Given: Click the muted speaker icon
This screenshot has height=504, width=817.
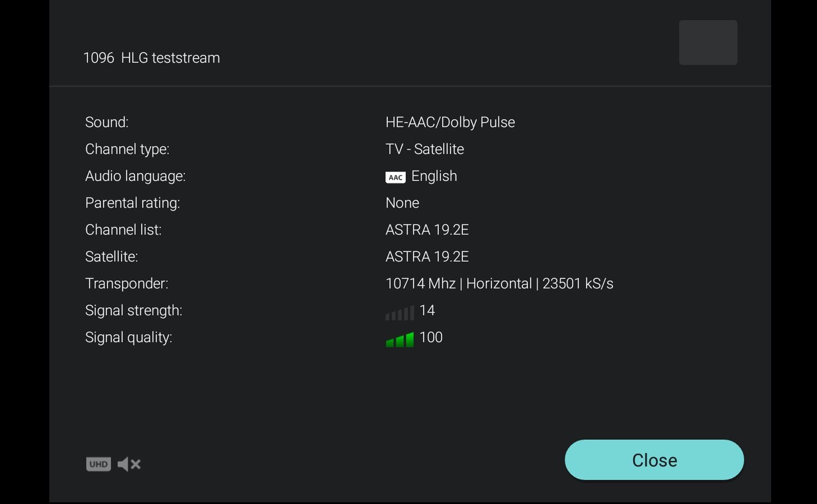Looking at the screenshot, I should tap(129, 464).
